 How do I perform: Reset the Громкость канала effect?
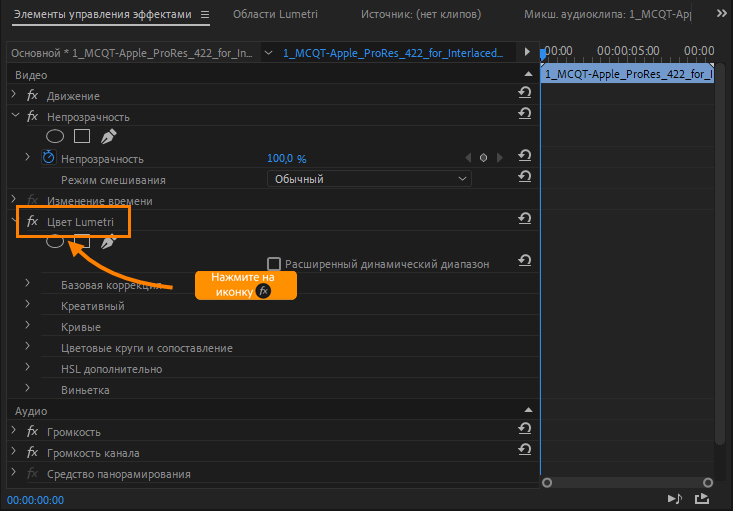525,450
